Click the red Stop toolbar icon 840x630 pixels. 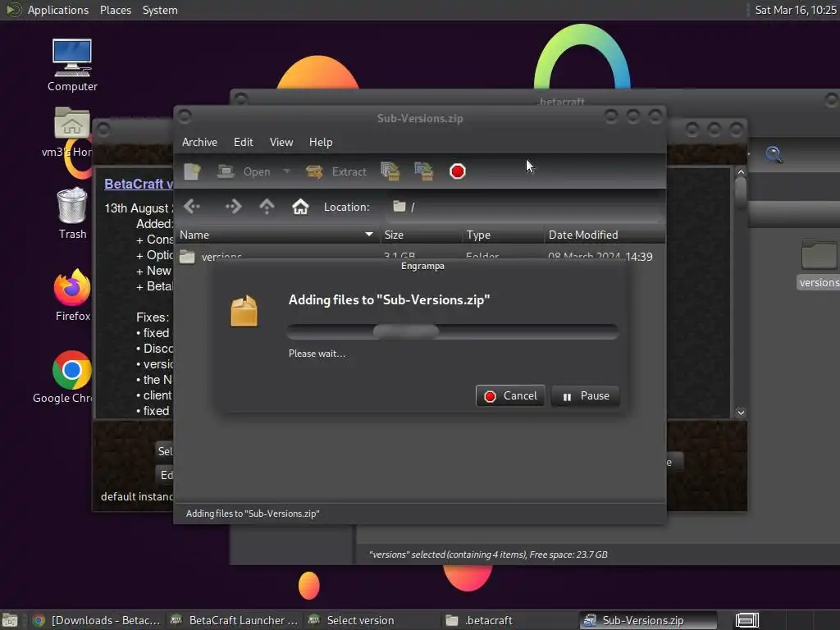[x=458, y=171]
